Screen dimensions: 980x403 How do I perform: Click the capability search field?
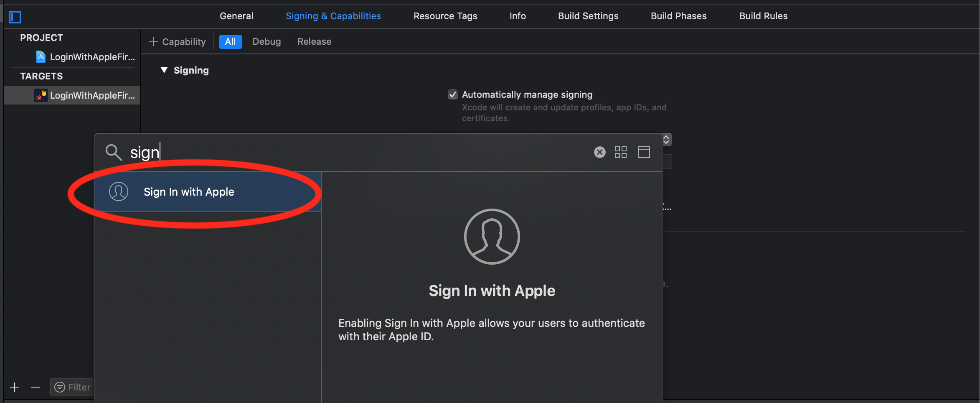tap(355, 153)
